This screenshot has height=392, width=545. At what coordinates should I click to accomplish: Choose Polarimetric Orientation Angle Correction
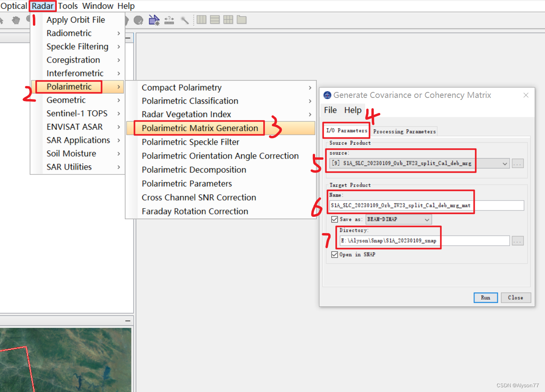221,156
